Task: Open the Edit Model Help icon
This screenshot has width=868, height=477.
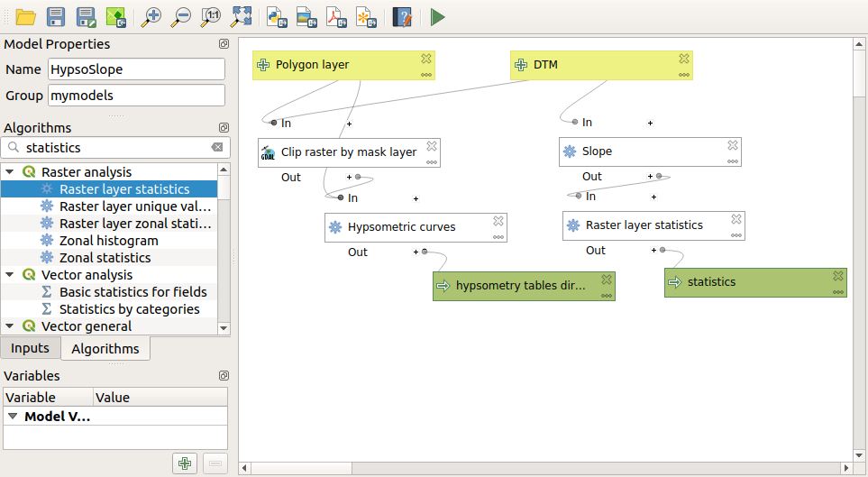Action: coord(402,16)
